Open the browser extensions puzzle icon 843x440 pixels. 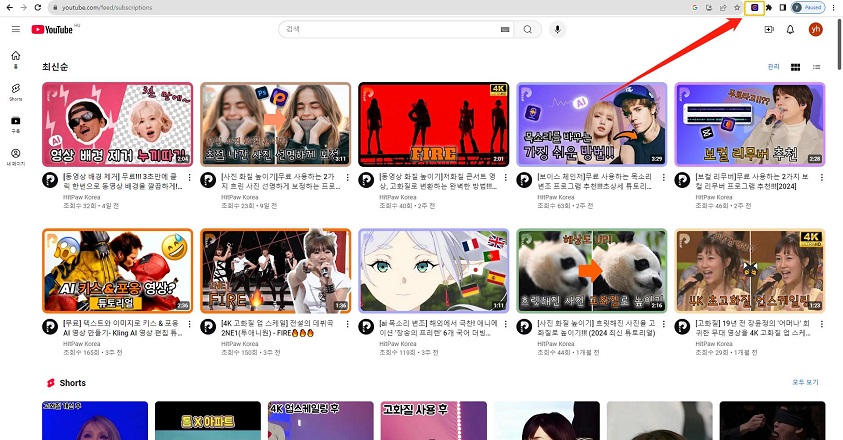tap(769, 8)
